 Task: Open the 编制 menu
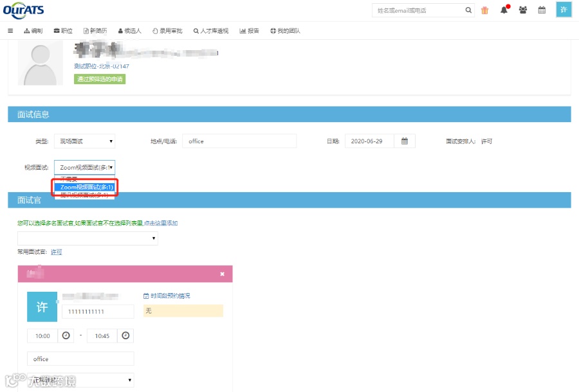[33, 31]
